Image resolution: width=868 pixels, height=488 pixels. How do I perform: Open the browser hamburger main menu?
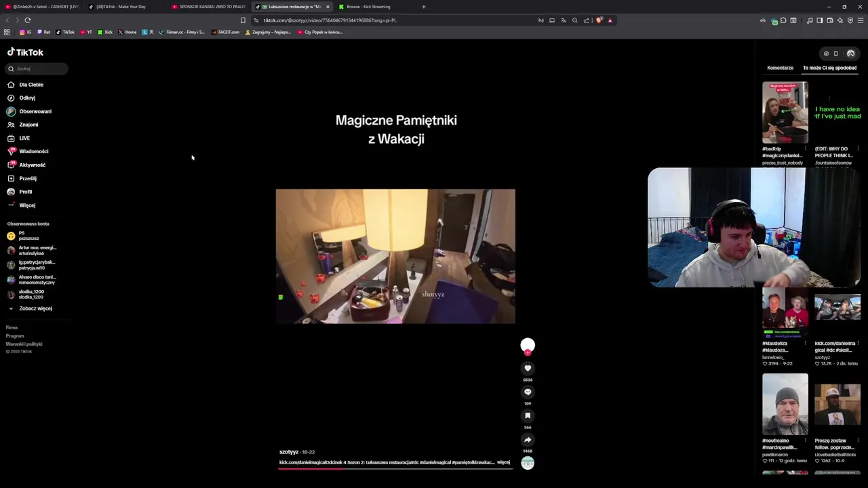pos(861,20)
